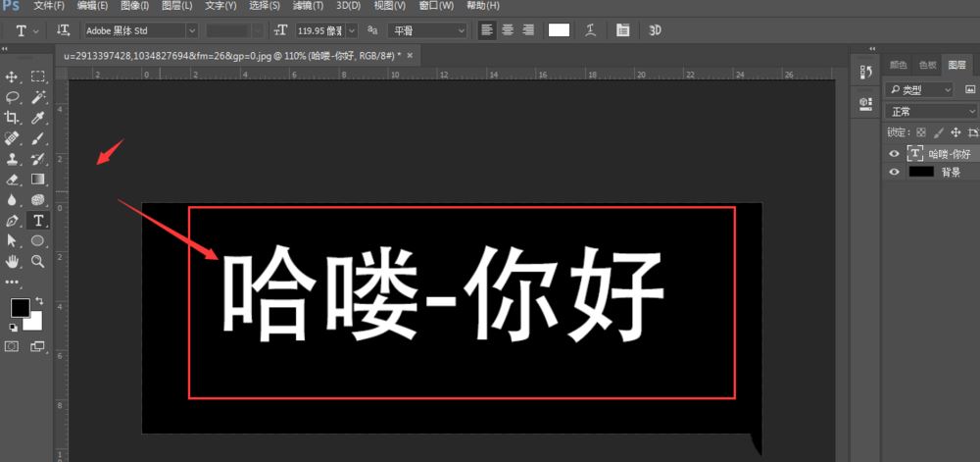Select the Eraser tool
This screenshot has height=462, width=980.
pos(12,180)
